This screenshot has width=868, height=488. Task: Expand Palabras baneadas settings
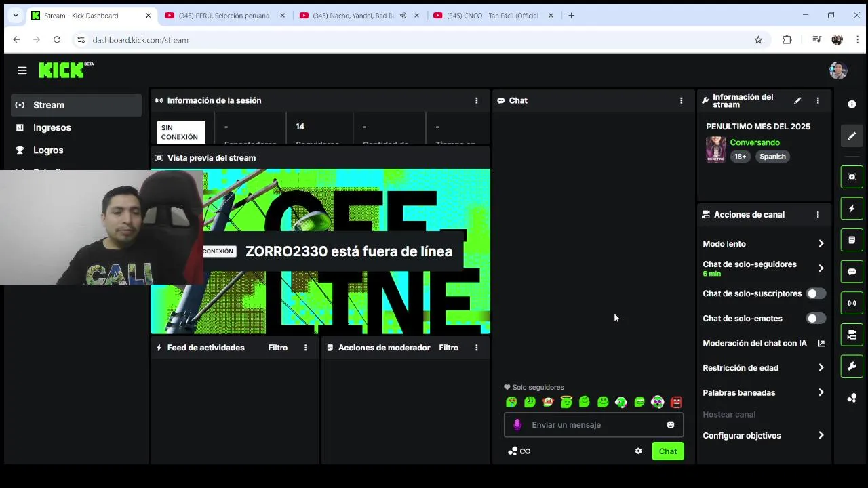[764, 392]
